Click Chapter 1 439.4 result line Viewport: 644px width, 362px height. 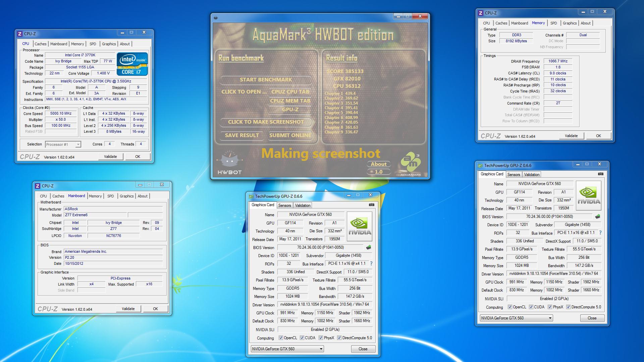click(x=340, y=94)
